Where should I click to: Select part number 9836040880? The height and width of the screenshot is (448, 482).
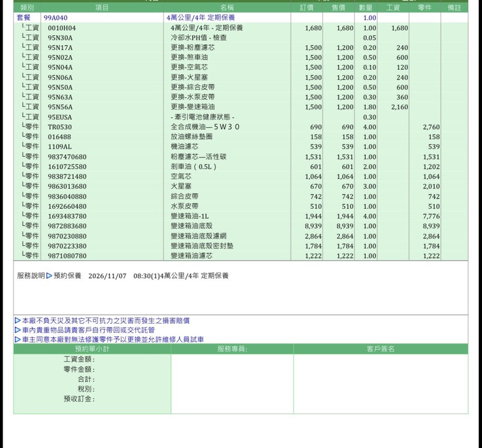click(x=67, y=197)
